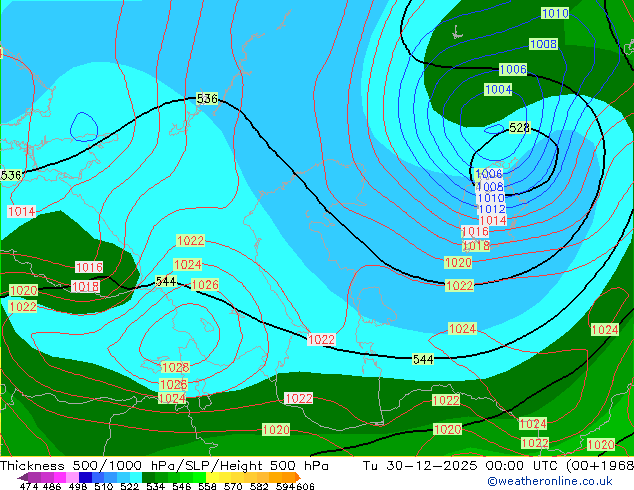Click the 1026 label directly below the 1028 label
634x490 pixels.
tap(173, 384)
